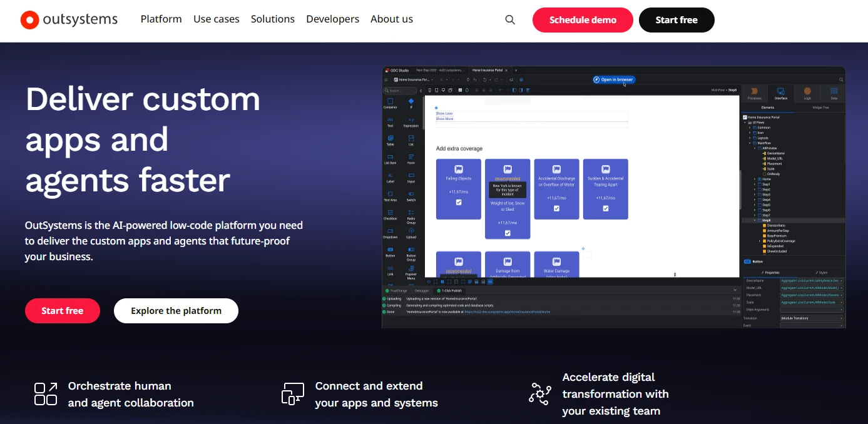The width and height of the screenshot is (868, 424).
Task: Select the Switch widget in the toolbox
Action: [411, 196]
